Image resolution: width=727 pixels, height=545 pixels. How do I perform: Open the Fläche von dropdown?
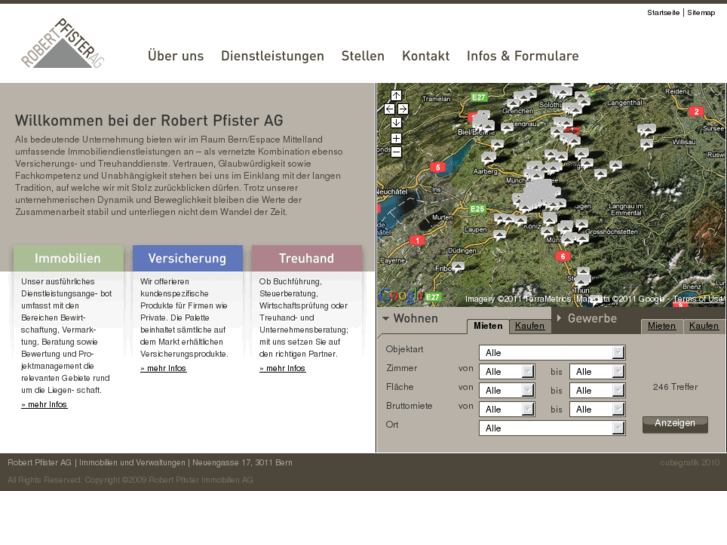(x=507, y=391)
